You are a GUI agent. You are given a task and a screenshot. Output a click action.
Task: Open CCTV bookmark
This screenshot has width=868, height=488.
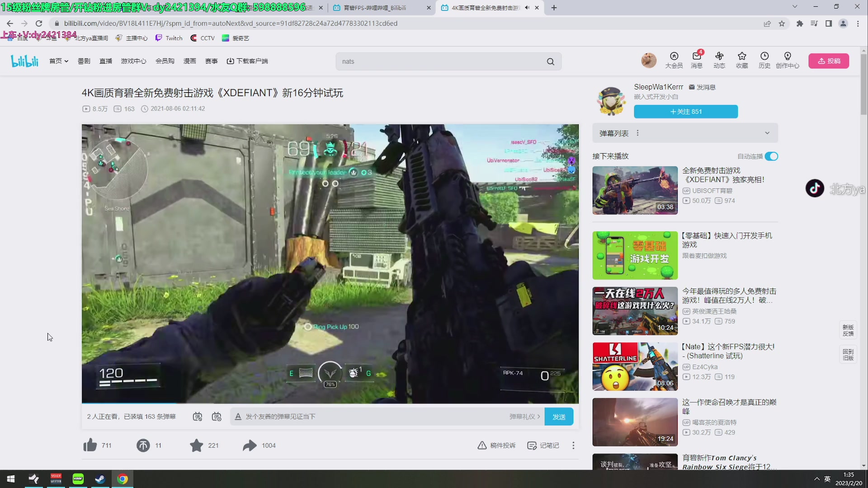click(203, 38)
